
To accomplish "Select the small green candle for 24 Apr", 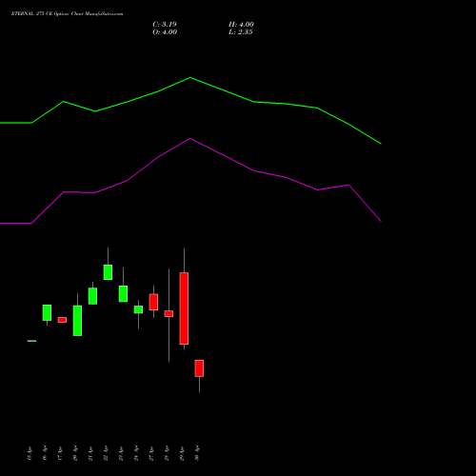I will [x=138, y=309].
